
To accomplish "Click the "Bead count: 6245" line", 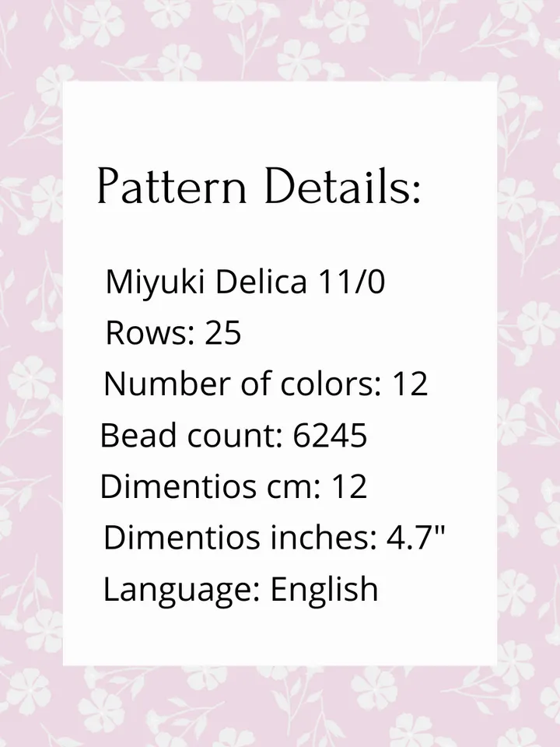I will pos(233,435).
